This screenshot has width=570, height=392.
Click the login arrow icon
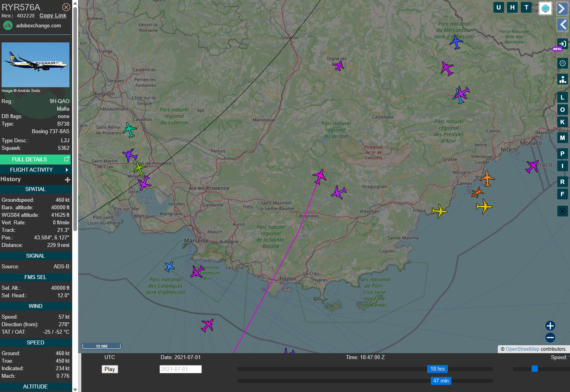click(562, 44)
